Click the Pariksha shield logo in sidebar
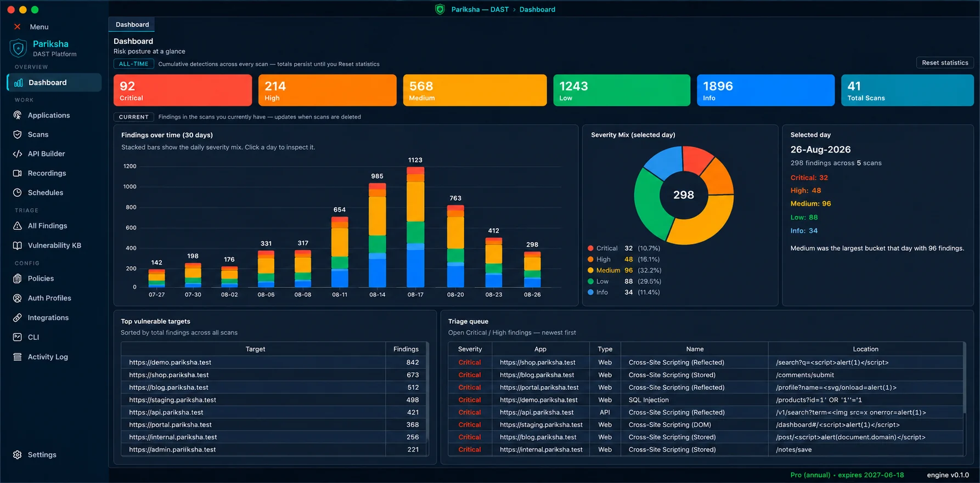980x483 pixels. point(19,48)
